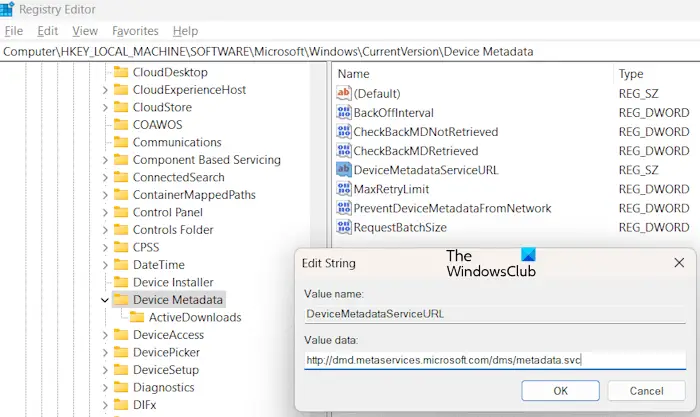Click the Communications folder icon
Screen dimensions: 700x417
point(121,142)
